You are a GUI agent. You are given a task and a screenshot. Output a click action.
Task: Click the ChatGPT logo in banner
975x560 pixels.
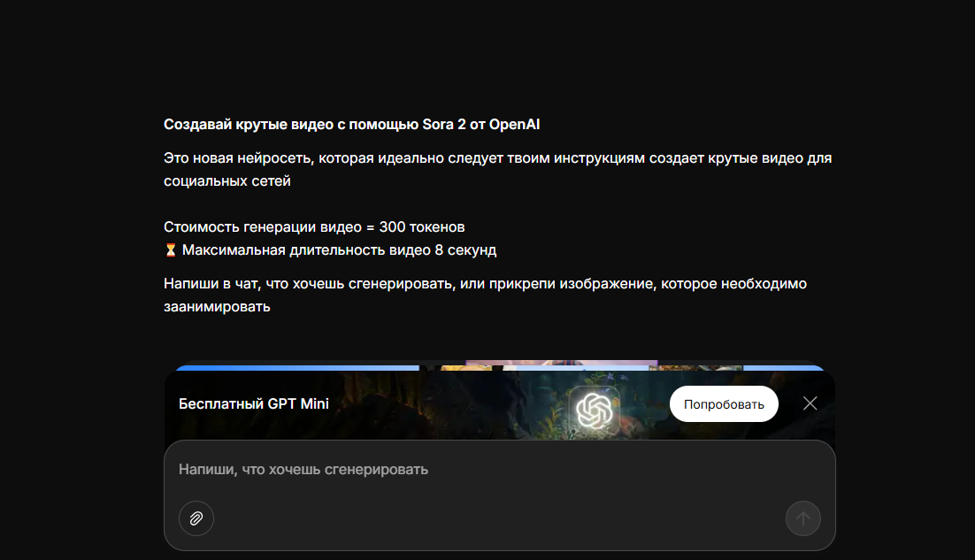594,410
